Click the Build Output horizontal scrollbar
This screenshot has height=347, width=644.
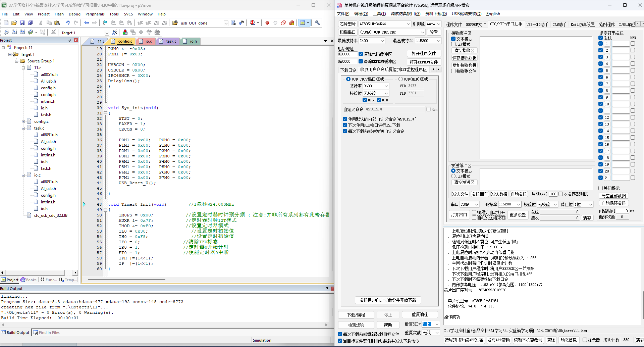(164, 325)
